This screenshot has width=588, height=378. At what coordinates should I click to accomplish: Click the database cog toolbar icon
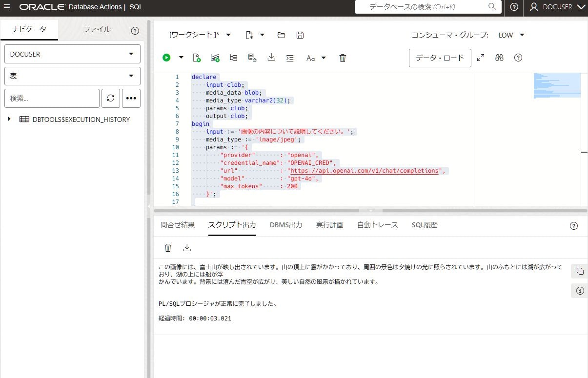(x=252, y=58)
